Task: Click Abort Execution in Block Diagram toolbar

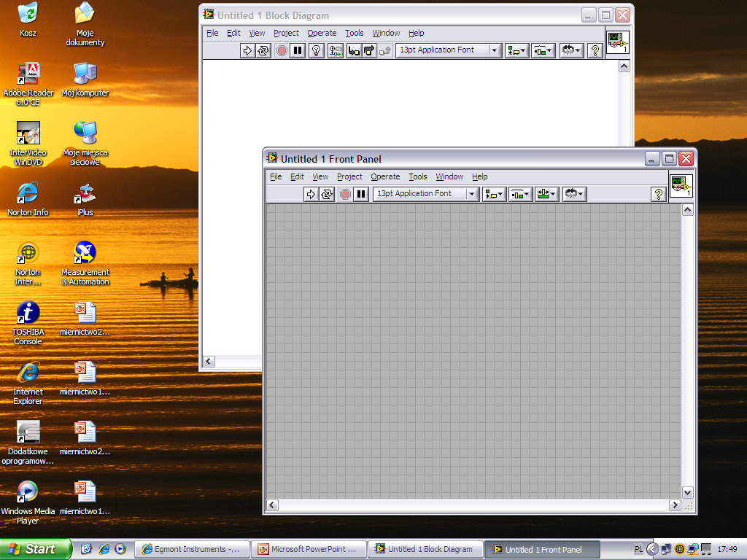Action: (282, 50)
